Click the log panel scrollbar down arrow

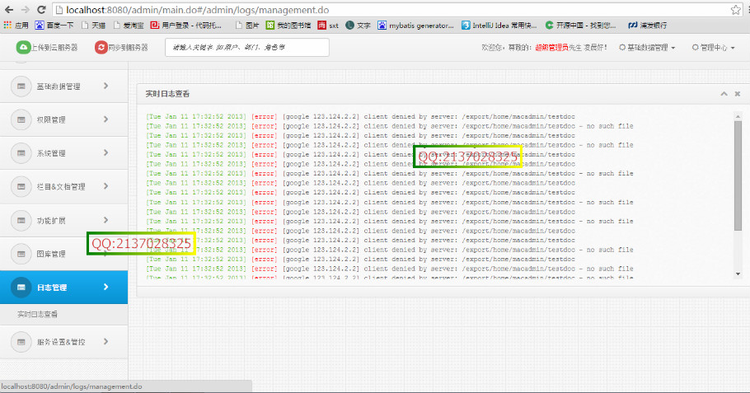click(x=738, y=274)
